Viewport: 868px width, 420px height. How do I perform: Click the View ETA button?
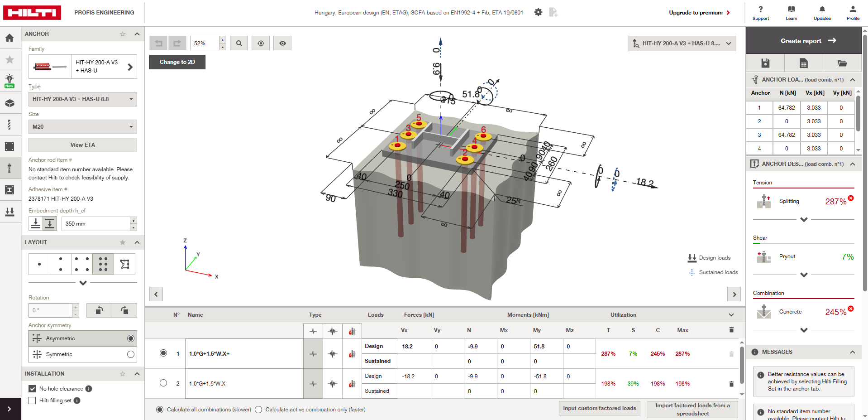click(x=82, y=145)
